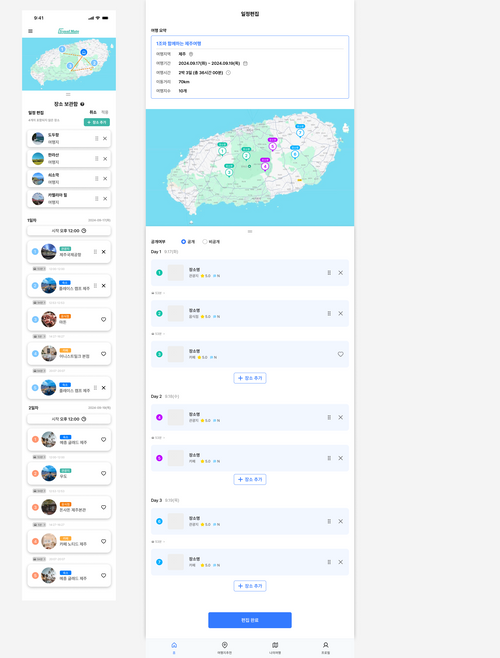Click the trip title 1조와 함께하는 제주여행
Screen dimensions: 500x658
coord(178,44)
